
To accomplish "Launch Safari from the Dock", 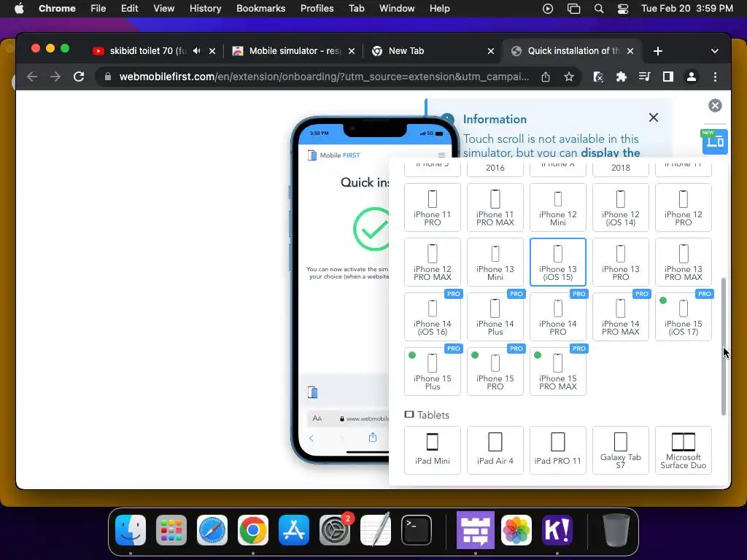I will pos(212,529).
